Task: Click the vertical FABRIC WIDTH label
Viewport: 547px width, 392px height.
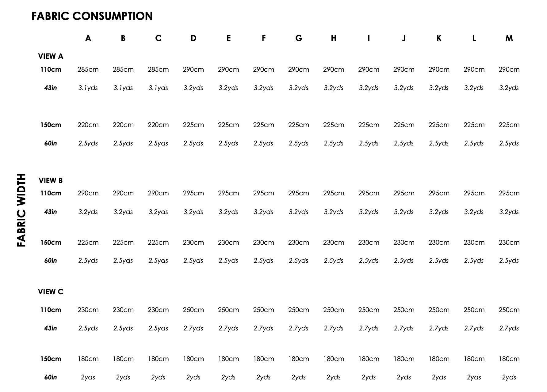Action: pyautogui.click(x=21, y=210)
